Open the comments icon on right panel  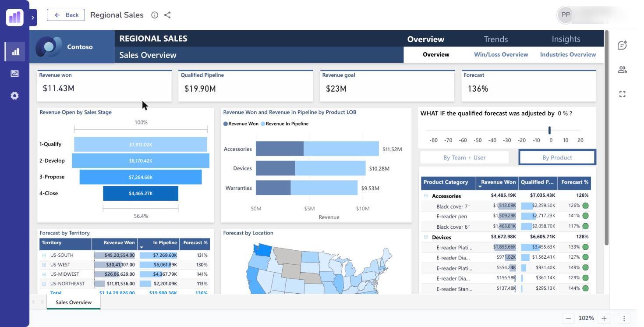click(x=622, y=45)
